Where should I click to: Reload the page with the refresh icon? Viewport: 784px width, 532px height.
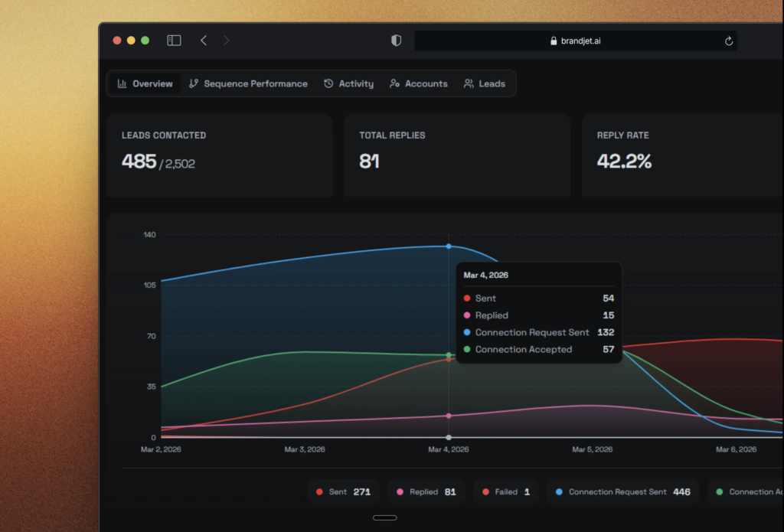coord(728,41)
